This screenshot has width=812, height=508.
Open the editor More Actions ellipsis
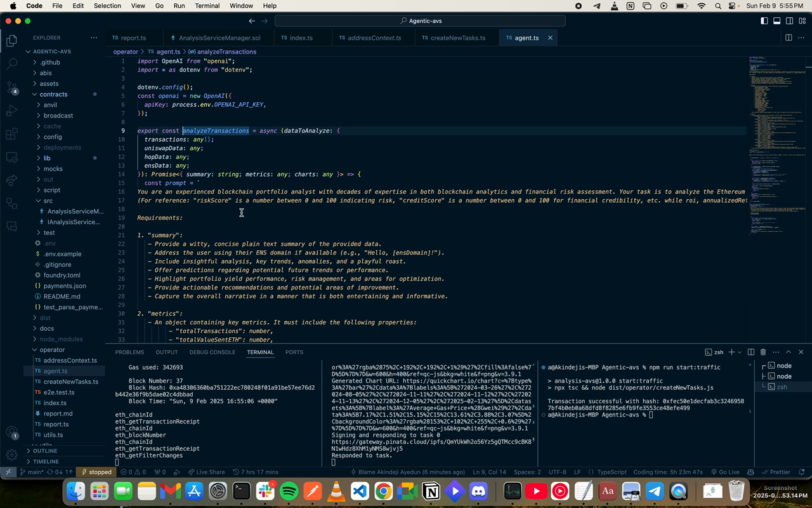(801, 37)
